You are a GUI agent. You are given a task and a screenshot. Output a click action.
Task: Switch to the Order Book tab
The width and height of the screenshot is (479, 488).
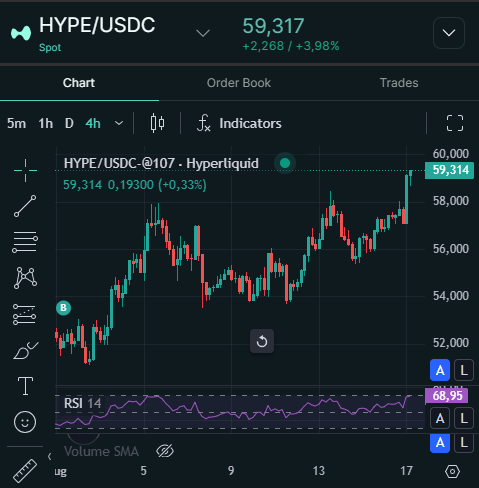[x=239, y=83]
